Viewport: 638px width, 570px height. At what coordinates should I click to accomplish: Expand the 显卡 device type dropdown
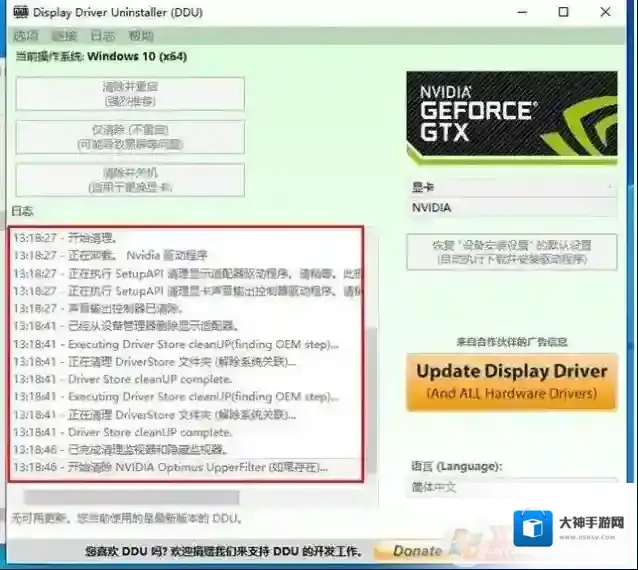(x=511, y=187)
